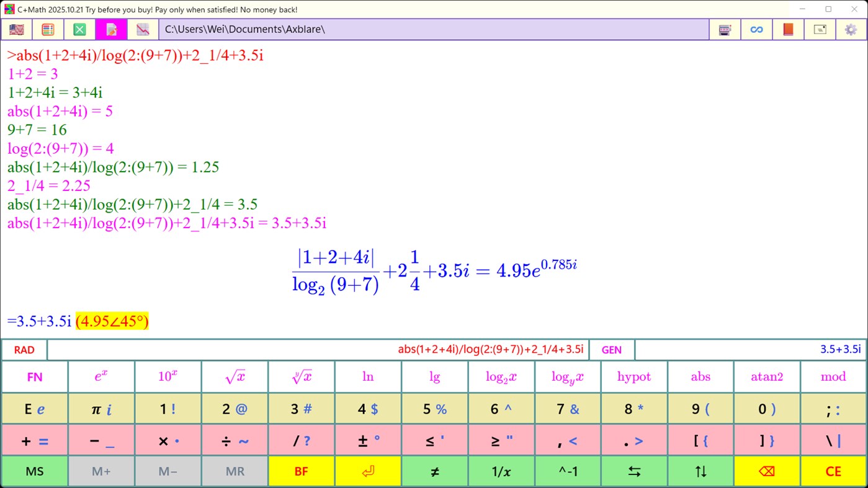Open the abacus calculator tool
Viewport: 868px width, 488px height.
(48, 29)
